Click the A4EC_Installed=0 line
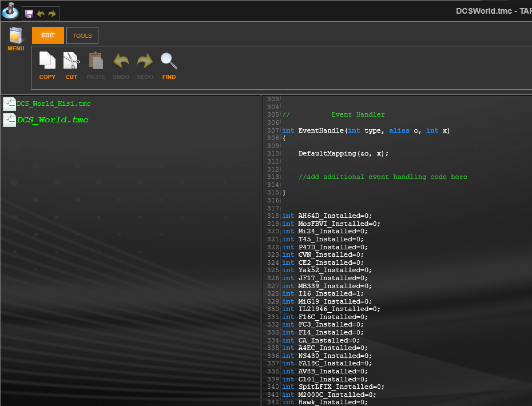The height and width of the screenshot is (406, 532). pyautogui.click(x=325, y=348)
